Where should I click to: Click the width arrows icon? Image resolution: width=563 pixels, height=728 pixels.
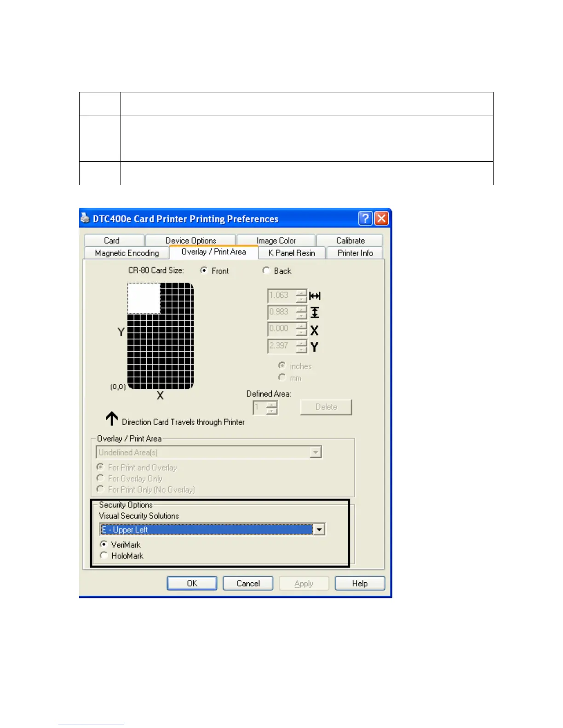pos(315,296)
